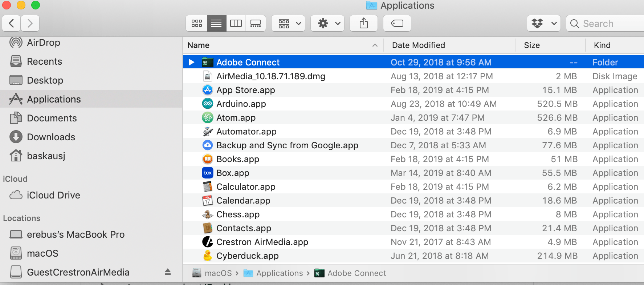Select the App Store app icon
Viewport: 644px width, 285px height.
[207, 90]
